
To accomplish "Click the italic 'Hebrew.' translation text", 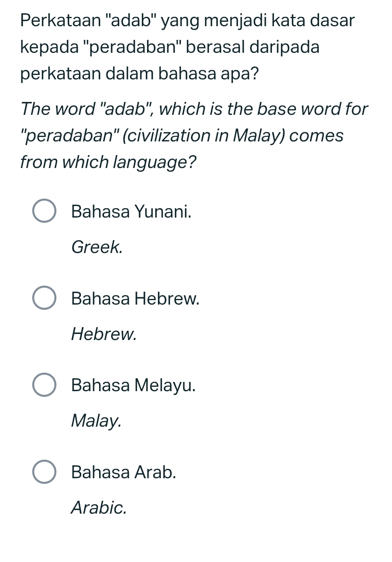I will [104, 334].
